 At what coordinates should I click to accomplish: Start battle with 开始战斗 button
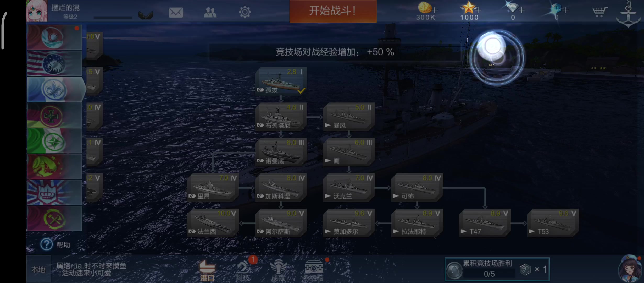[x=333, y=11]
